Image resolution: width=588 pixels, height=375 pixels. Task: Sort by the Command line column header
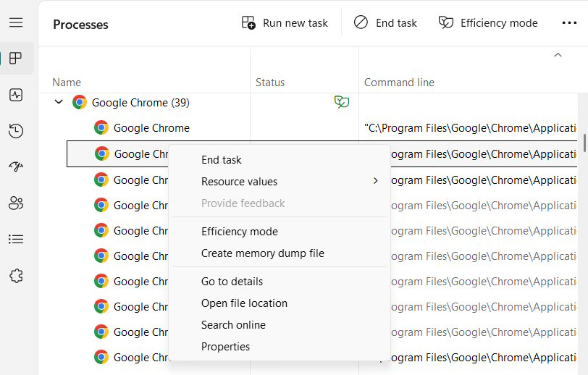pyautogui.click(x=399, y=82)
